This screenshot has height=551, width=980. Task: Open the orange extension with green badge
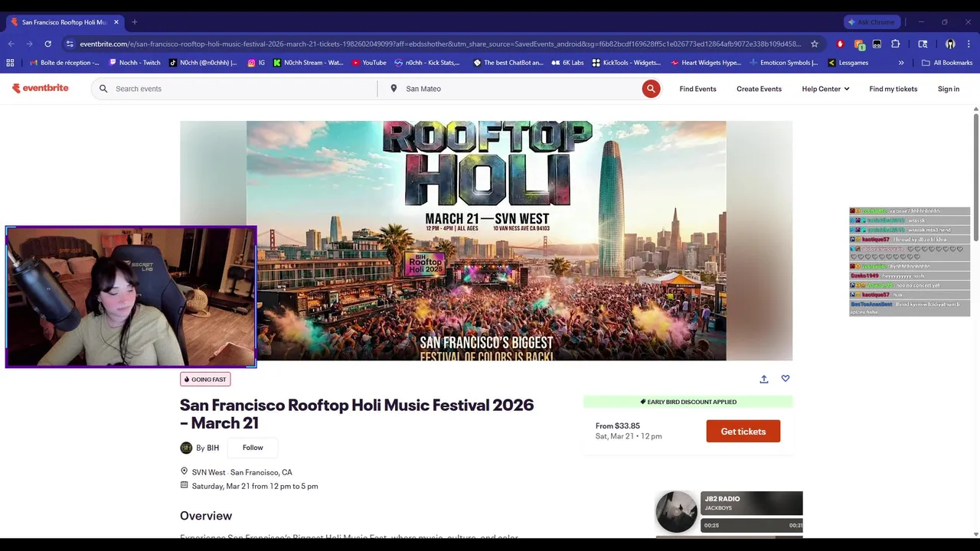pos(859,44)
